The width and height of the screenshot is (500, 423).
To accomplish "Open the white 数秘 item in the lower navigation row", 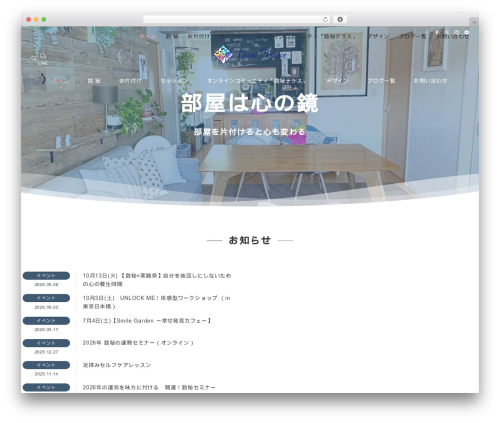I will 94,81.
